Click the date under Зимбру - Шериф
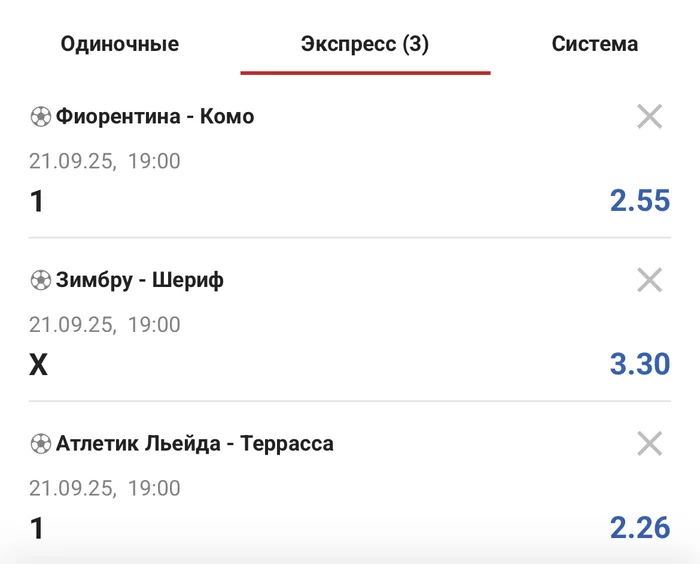Screen dimensions: 700x577 [x=104, y=325]
